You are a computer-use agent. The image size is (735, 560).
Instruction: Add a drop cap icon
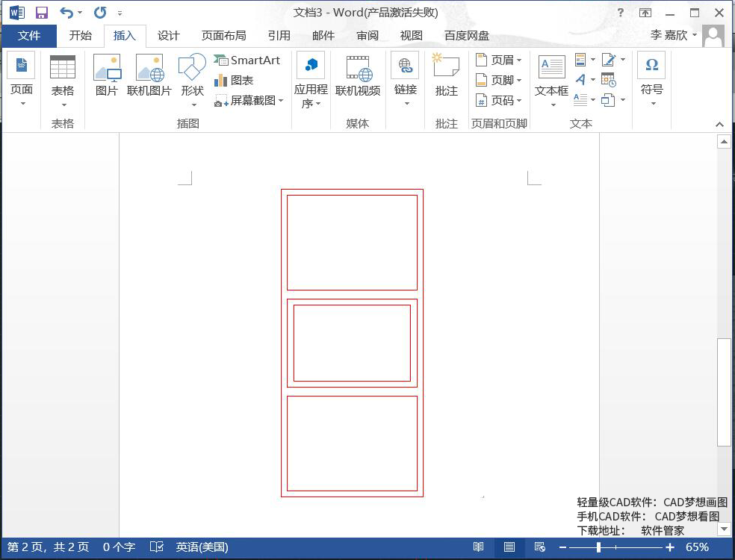coord(584,100)
